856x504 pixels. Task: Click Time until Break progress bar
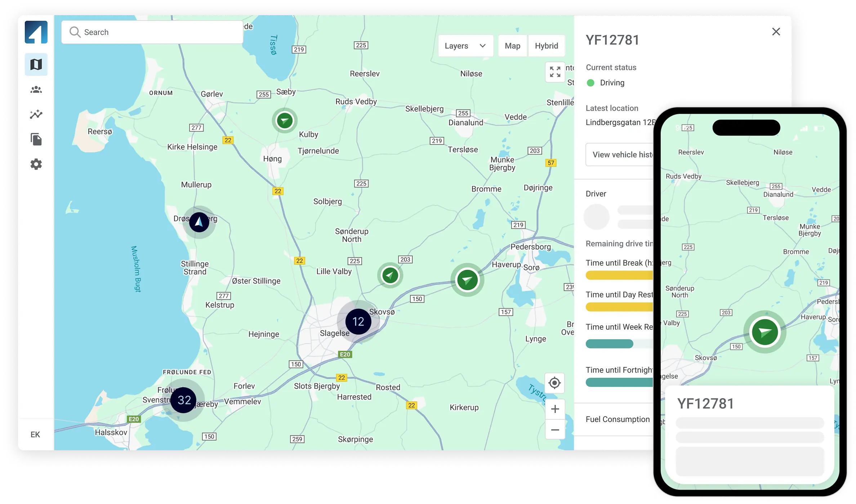[620, 276]
